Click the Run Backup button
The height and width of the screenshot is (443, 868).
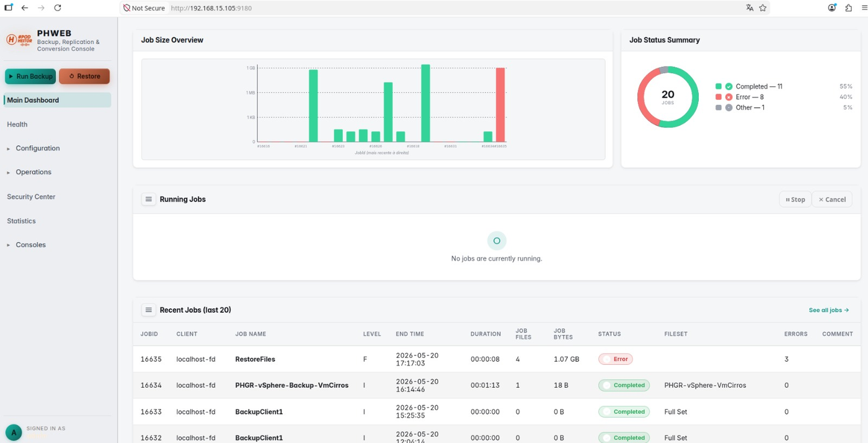30,76
